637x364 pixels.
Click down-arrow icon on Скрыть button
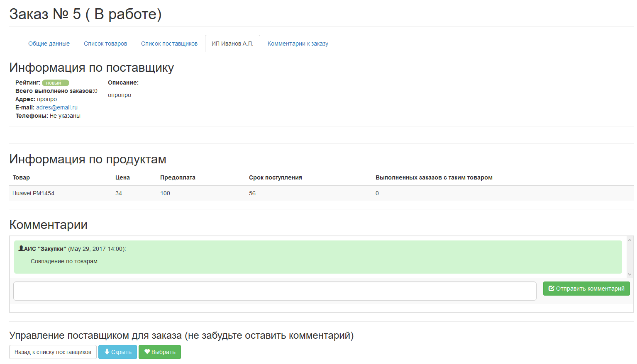107,352
